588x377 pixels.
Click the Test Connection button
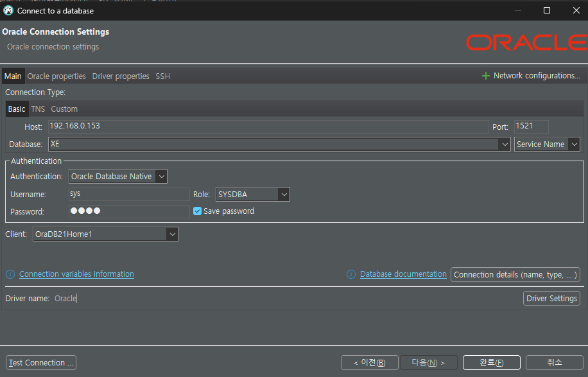point(41,363)
